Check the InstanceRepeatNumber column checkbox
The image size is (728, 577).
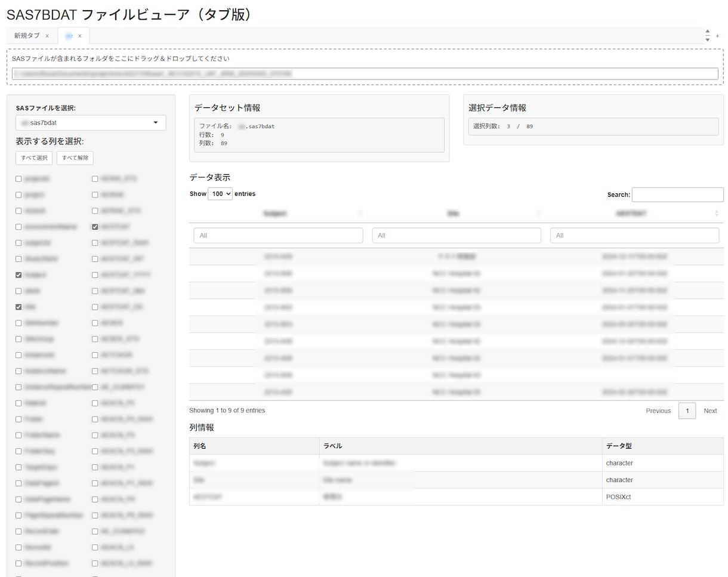pyautogui.click(x=18, y=387)
